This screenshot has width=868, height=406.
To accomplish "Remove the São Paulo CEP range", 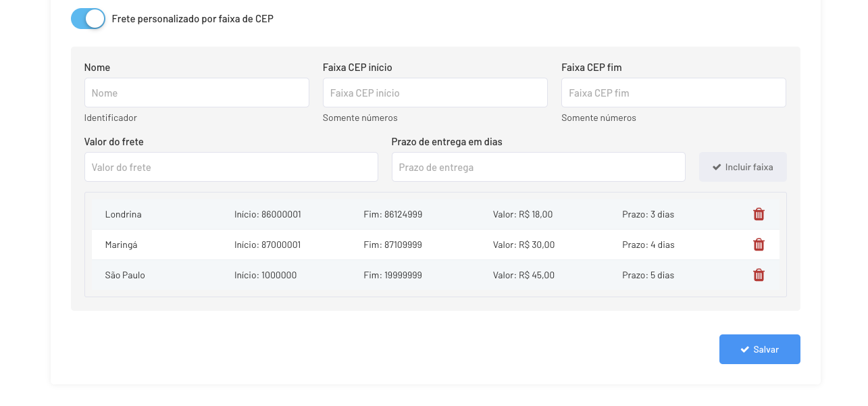I will pos(759,275).
